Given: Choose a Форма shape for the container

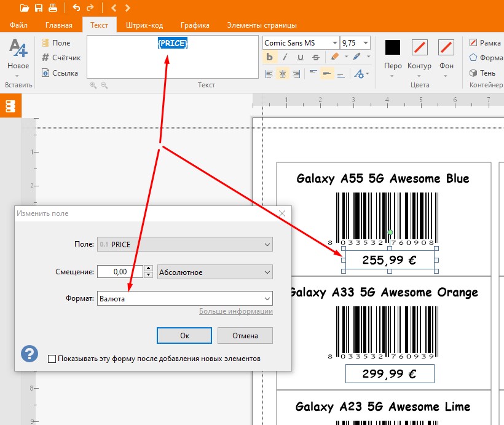Looking at the screenshot, I should click(486, 58).
